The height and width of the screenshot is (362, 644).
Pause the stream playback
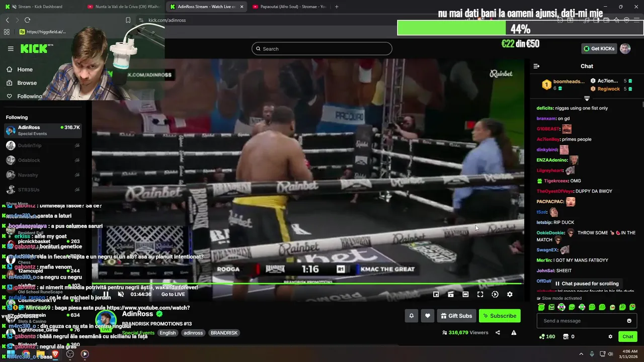tap(106, 294)
